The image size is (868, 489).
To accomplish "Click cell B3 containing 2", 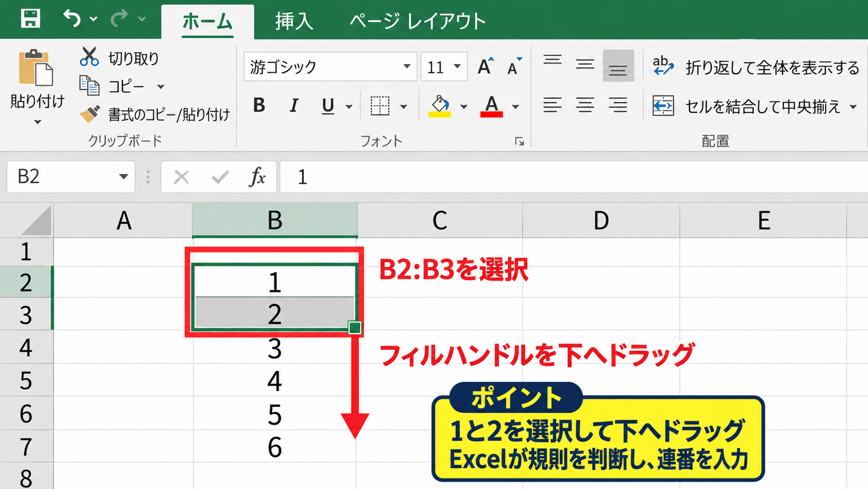I will pos(275,314).
